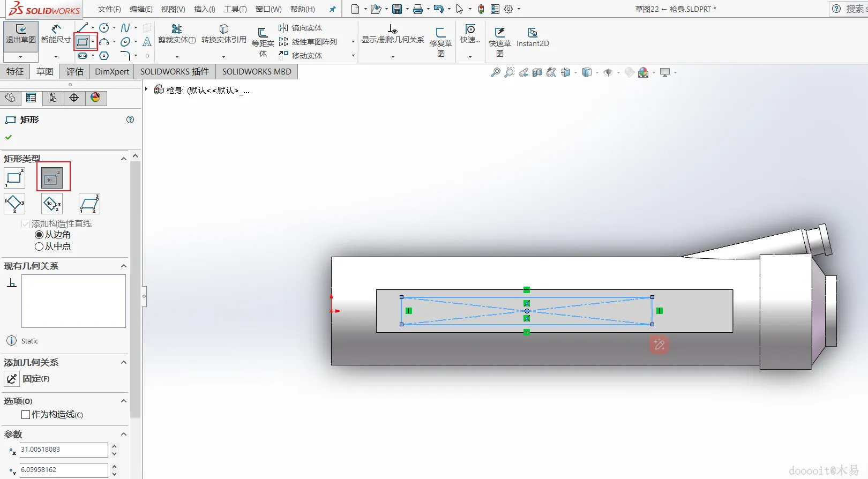
Task: Choose the Center Rectangle type
Action: click(52, 178)
